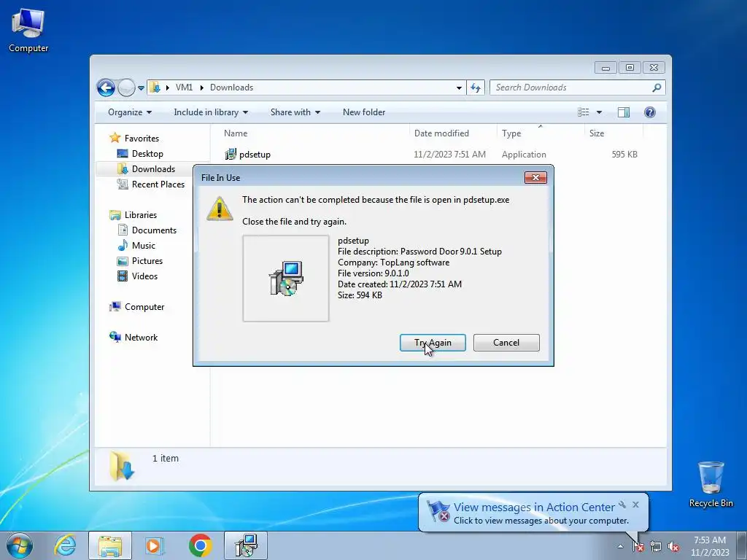Select the Computer desktop icon
Screen dimensions: 747x560
[x=28, y=31]
